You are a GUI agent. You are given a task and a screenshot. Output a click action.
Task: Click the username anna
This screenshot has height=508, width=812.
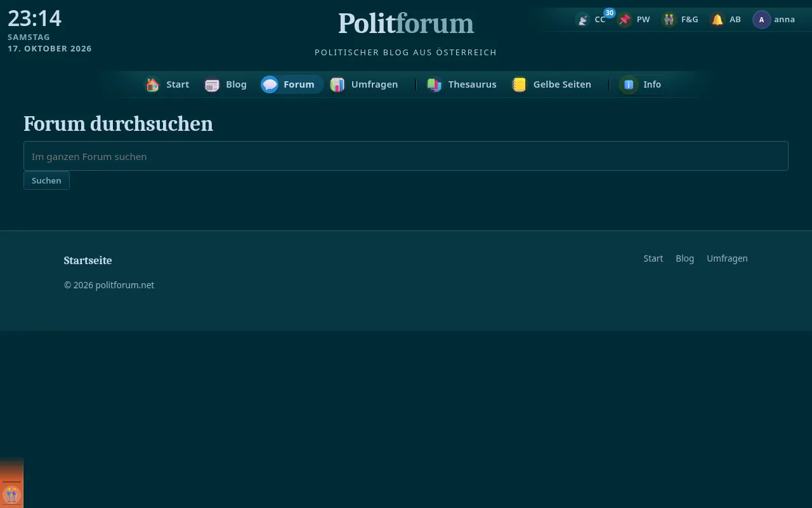pos(784,20)
